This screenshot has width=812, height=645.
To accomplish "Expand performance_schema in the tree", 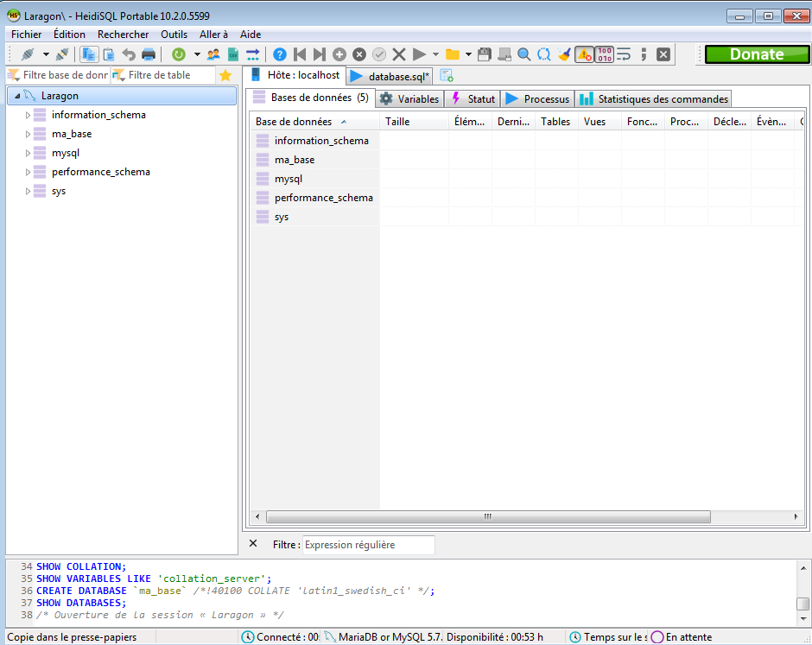I will pyautogui.click(x=28, y=172).
